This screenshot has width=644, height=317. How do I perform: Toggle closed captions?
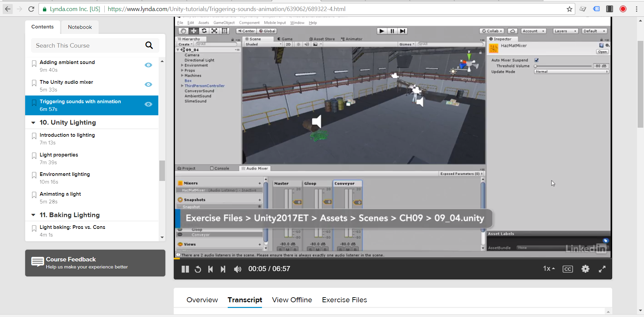pyautogui.click(x=568, y=269)
